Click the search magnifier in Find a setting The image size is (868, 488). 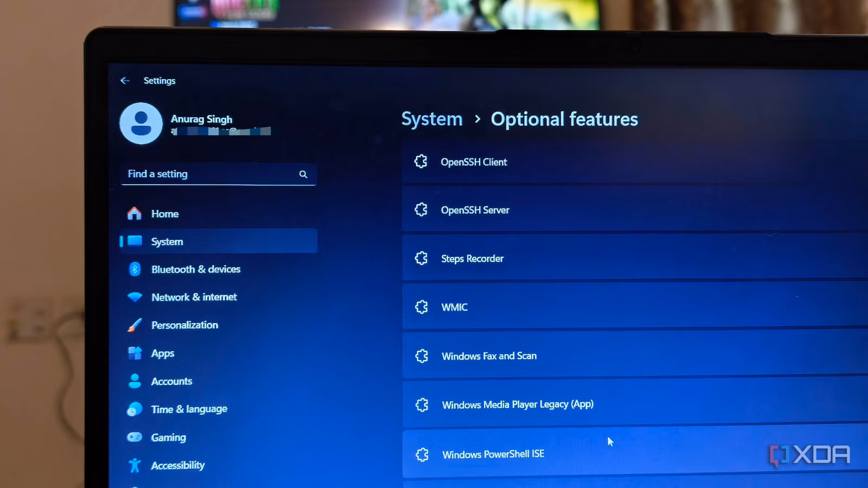[x=303, y=174]
